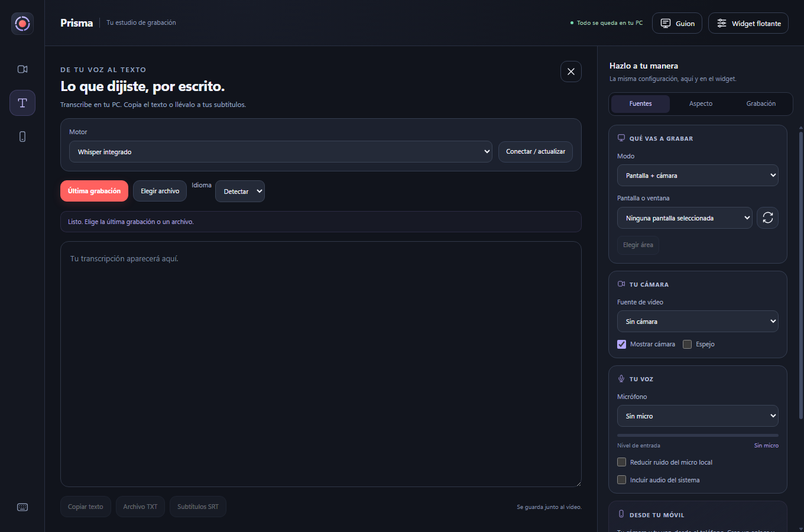804x532 pixels.
Task: Expand the Pantalla o ventana dropdown
Action: [x=685, y=218]
